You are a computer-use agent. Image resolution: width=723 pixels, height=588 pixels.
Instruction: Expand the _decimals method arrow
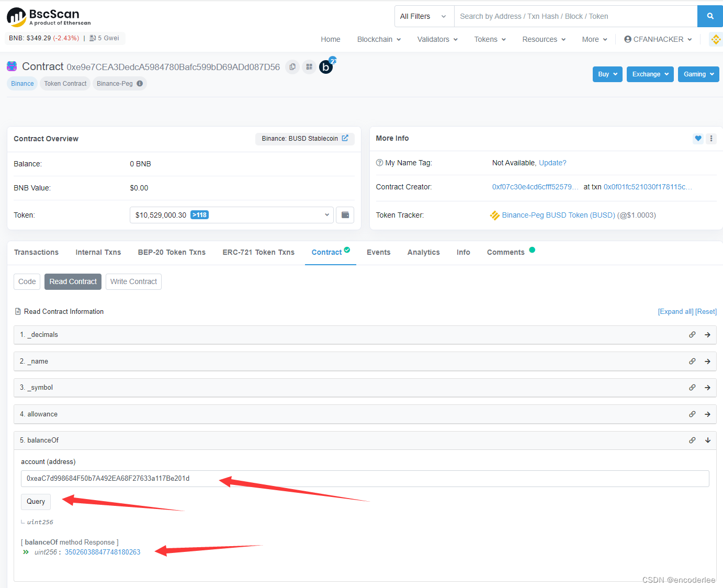707,335
